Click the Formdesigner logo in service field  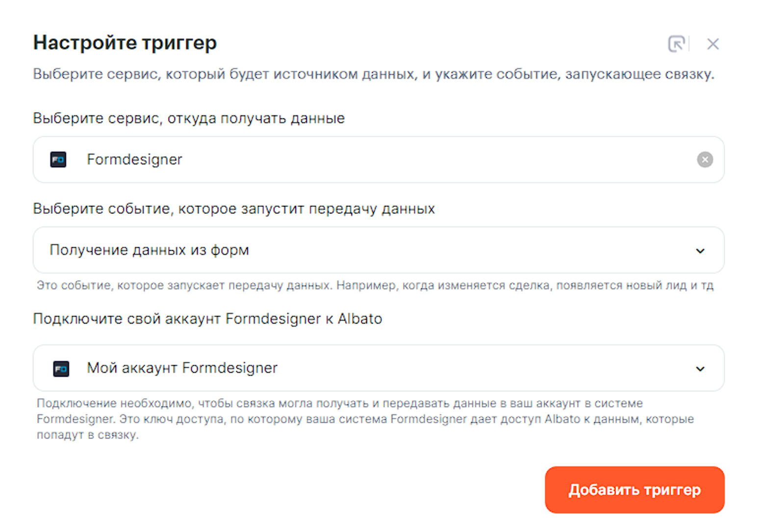point(58,160)
